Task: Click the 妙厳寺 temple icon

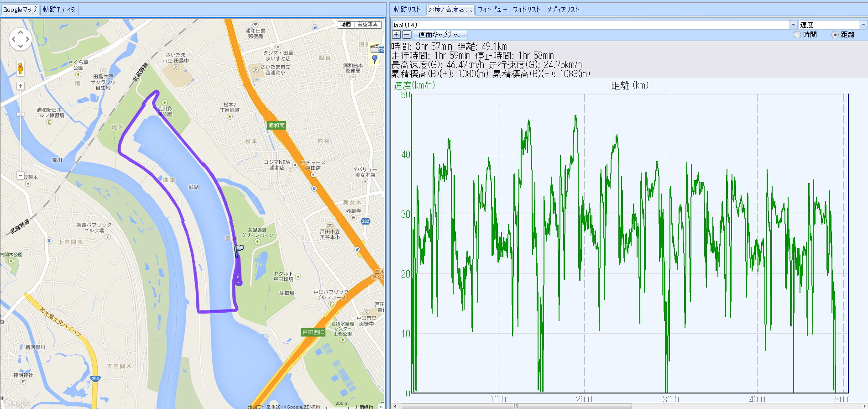Action: point(354,218)
